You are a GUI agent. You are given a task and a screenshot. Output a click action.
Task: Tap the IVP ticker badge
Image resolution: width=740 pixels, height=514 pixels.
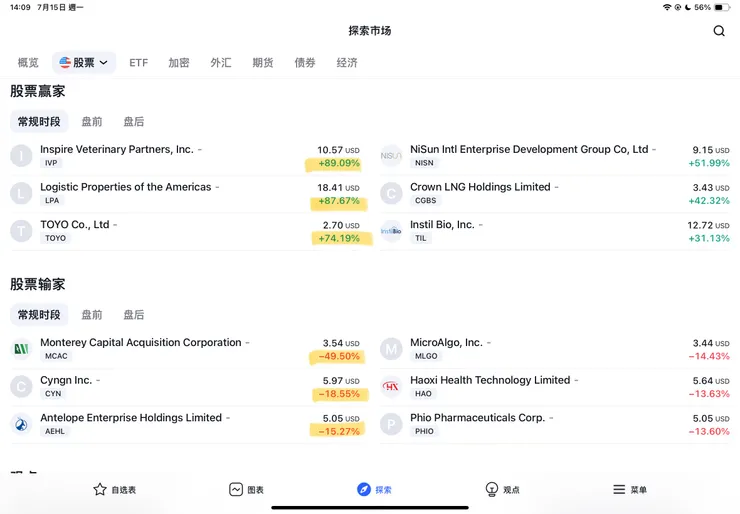click(x=51, y=163)
